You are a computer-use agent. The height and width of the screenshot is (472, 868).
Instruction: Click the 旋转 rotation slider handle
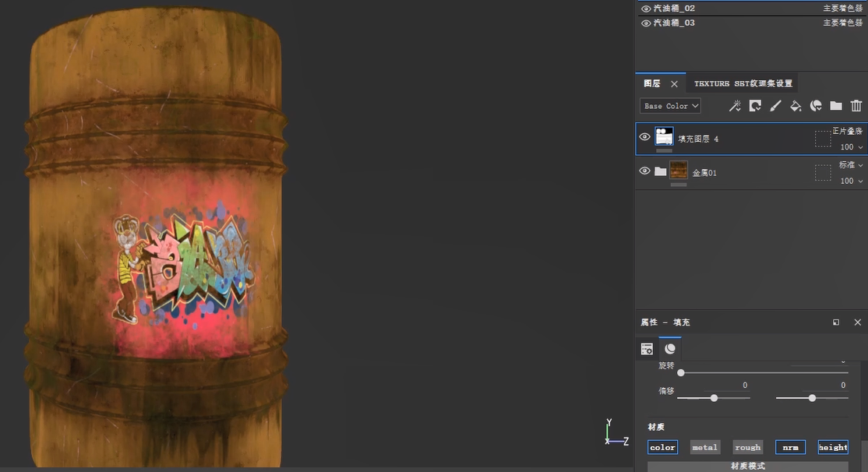681,373
